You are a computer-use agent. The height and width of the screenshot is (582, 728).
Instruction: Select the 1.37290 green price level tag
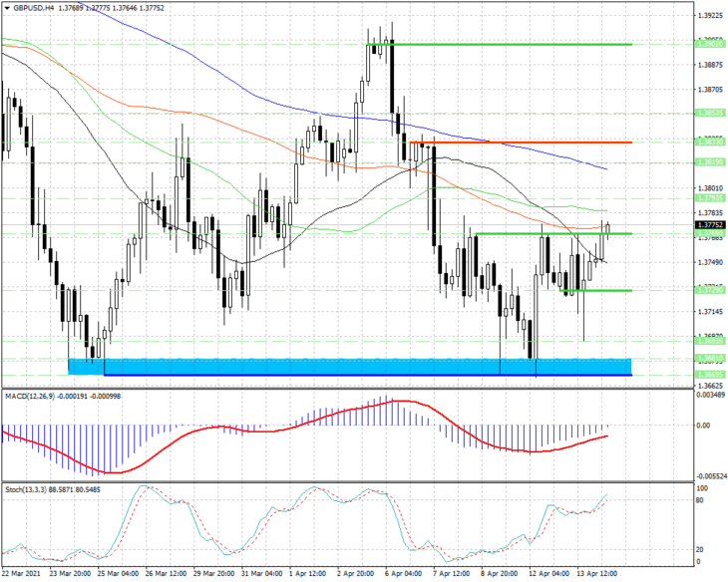[709, 290]
